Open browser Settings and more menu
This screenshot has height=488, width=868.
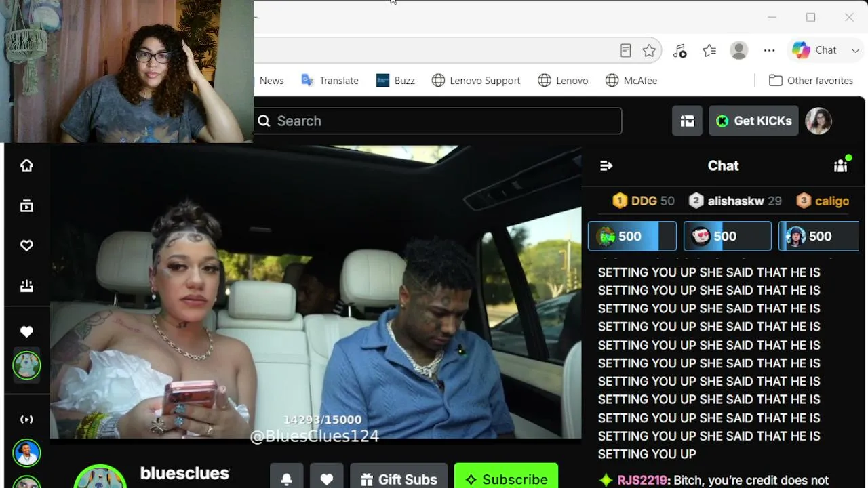pyautogui.click(x=769, y=50)
